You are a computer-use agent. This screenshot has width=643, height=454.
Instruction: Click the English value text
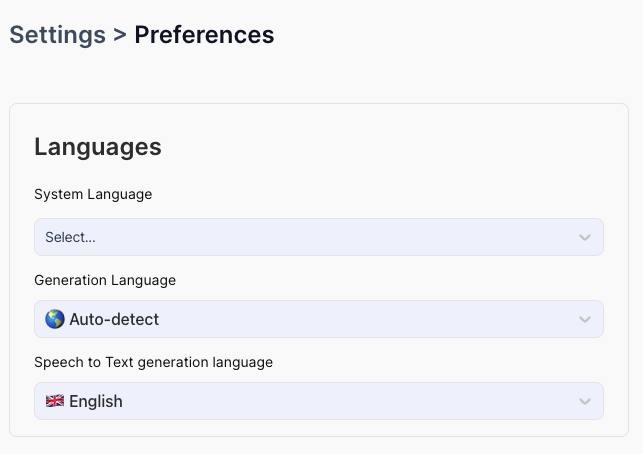96,401
